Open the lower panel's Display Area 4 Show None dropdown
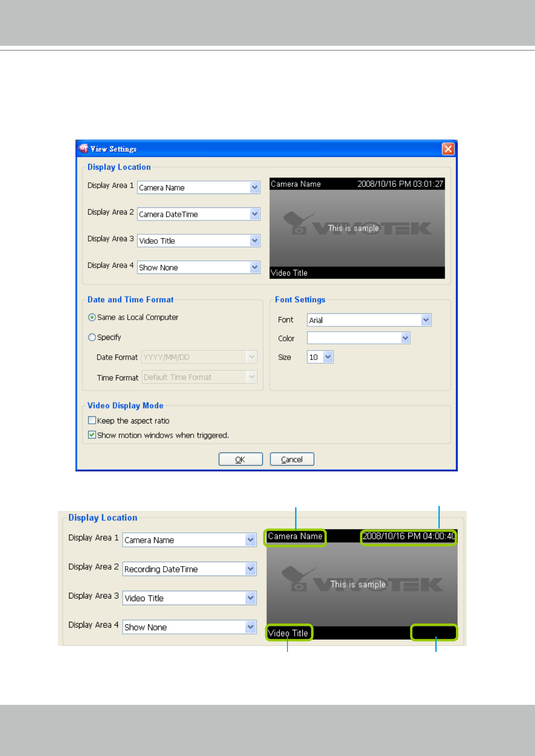 click(190, 627)
